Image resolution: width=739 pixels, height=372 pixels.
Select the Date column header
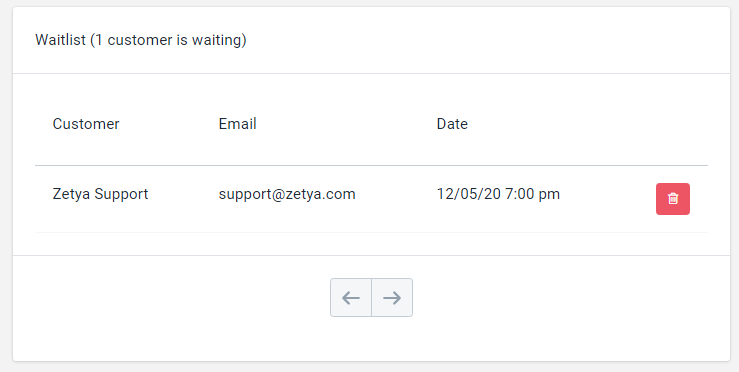click(452, 124)
